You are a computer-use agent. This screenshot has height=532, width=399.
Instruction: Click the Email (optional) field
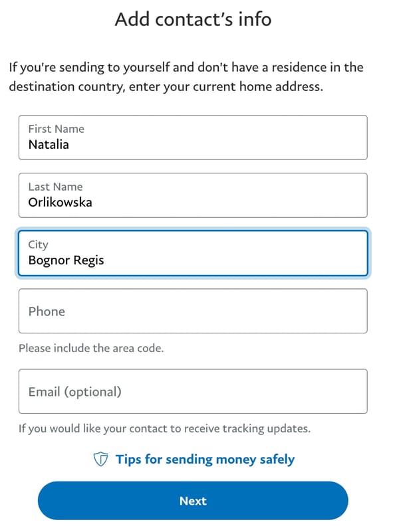point(193,391)
